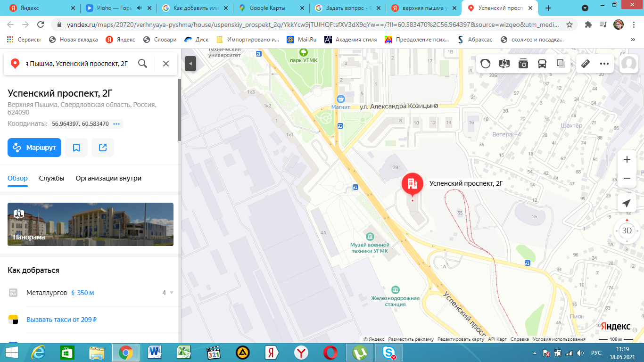Open a new browser tab with plus
This screenshot has height=362, width=644.
click(x=548, y=8)
